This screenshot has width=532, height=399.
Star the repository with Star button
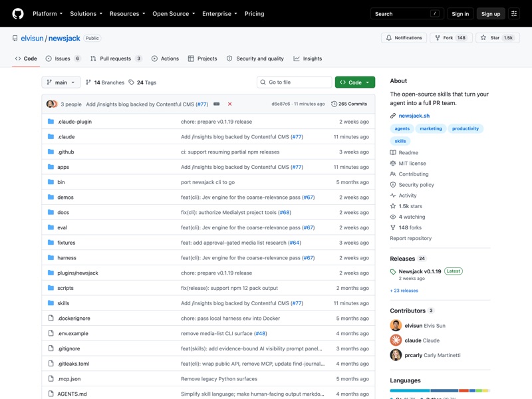497,38
